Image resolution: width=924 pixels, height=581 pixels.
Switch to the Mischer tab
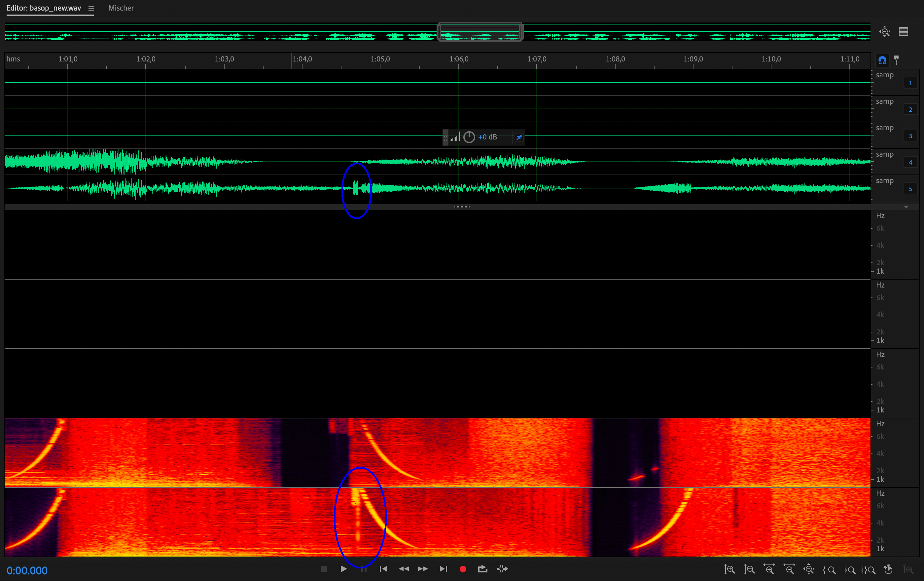pyautogui.click(x=121, y=8)
